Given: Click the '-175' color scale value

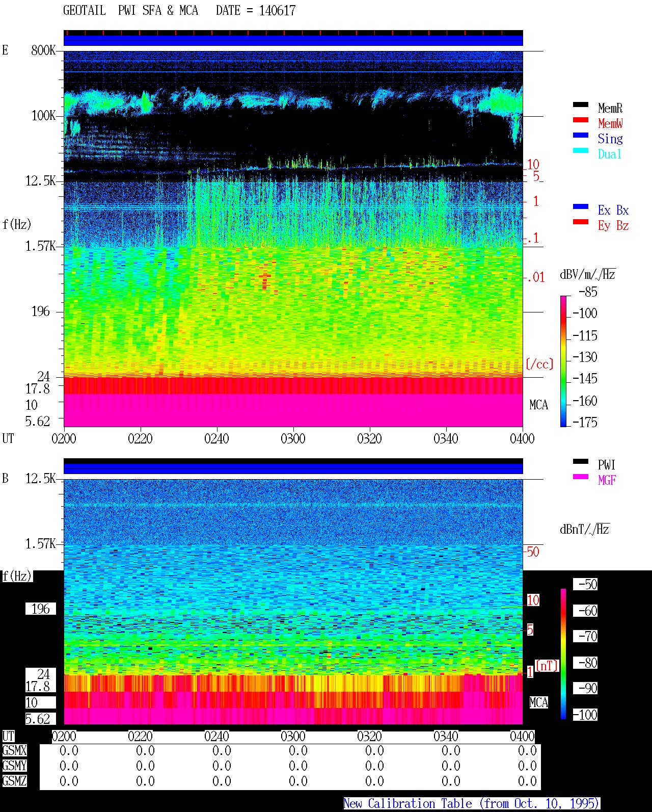Looking at the screenshot, I should point(585,422).
